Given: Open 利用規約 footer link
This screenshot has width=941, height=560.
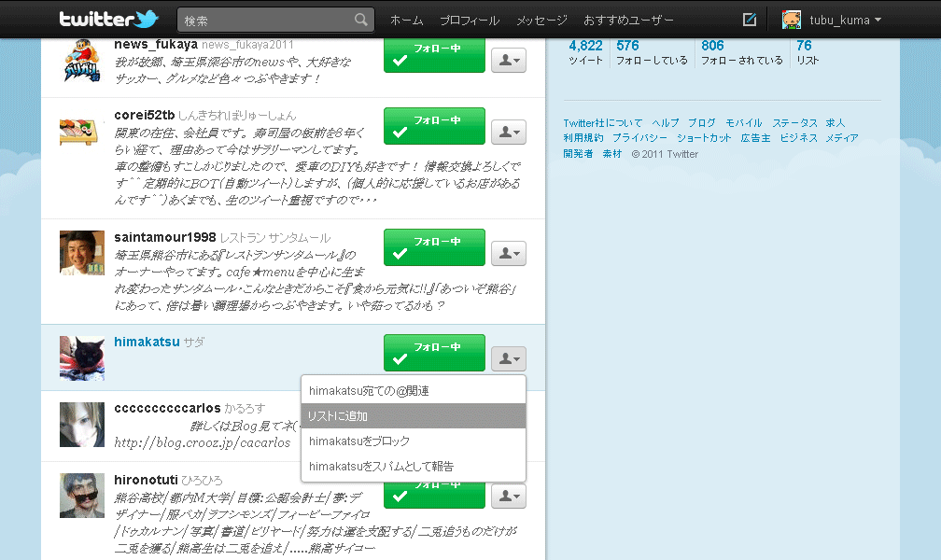Looking at the screenshot, I should (583, 138).
